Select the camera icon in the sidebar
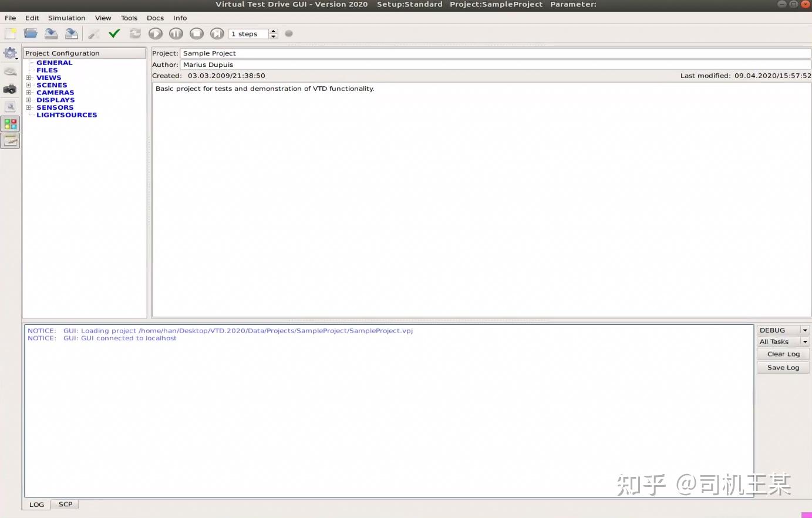 pos(9,89)
